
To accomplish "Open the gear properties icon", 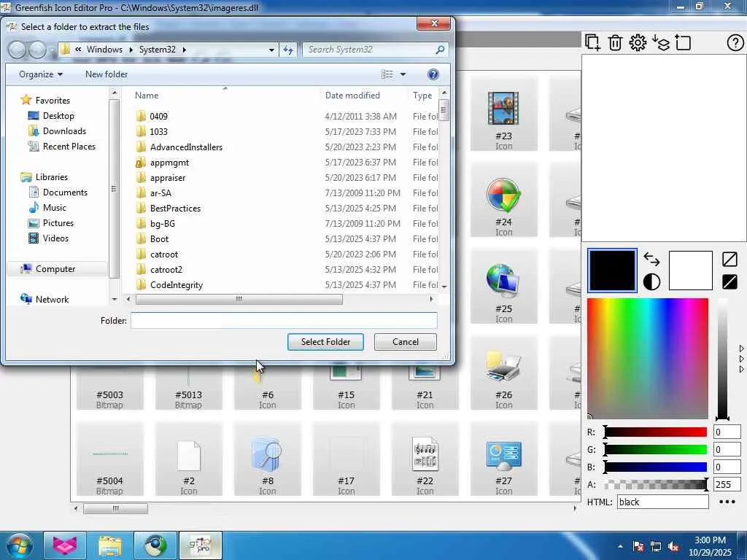I will (638, 43).
